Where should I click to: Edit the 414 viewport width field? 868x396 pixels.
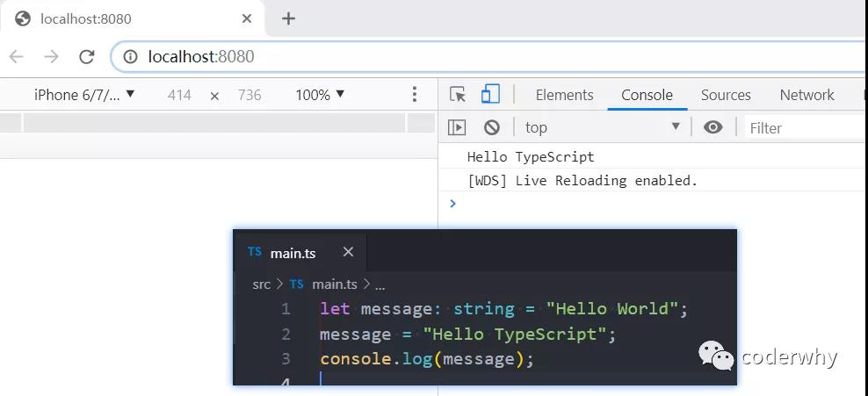(179, 95)
